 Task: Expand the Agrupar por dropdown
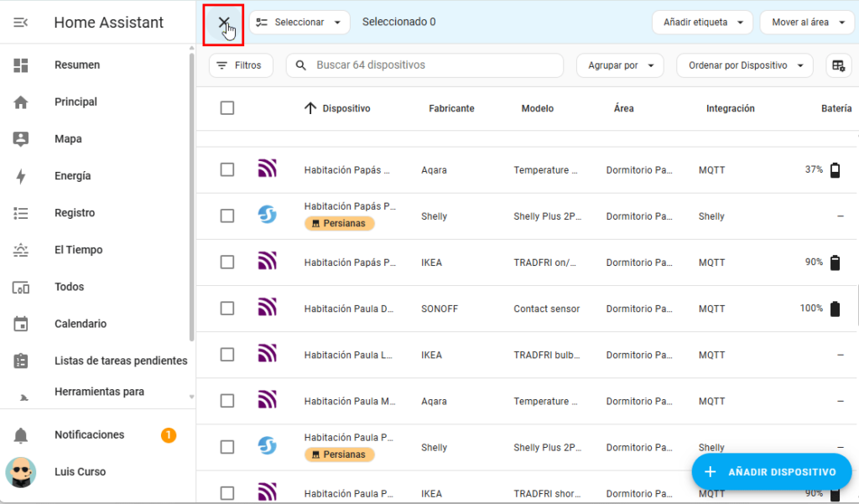pyautogui.click(x=620, y=65)
